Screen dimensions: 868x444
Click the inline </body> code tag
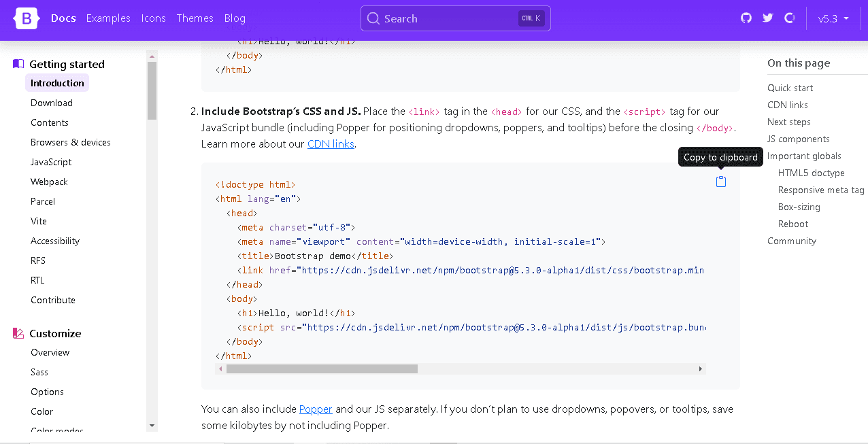click(x=715, y=128)
